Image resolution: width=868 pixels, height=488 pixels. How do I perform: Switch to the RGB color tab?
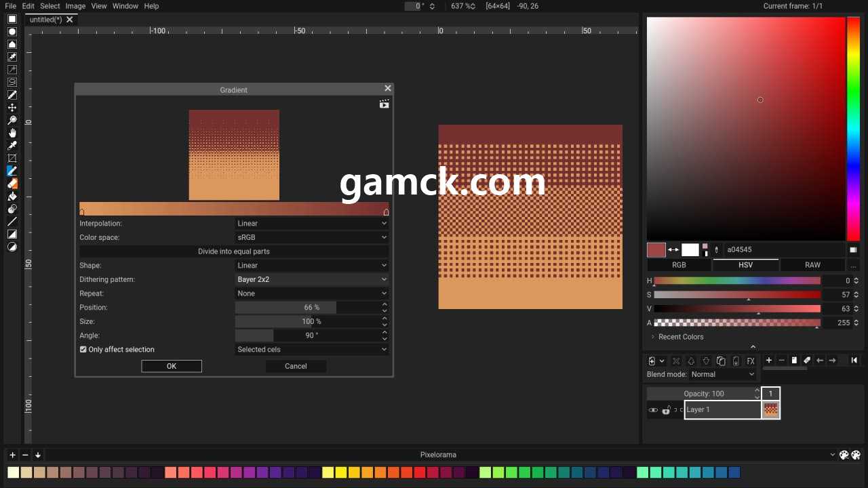tap(679, 265)
